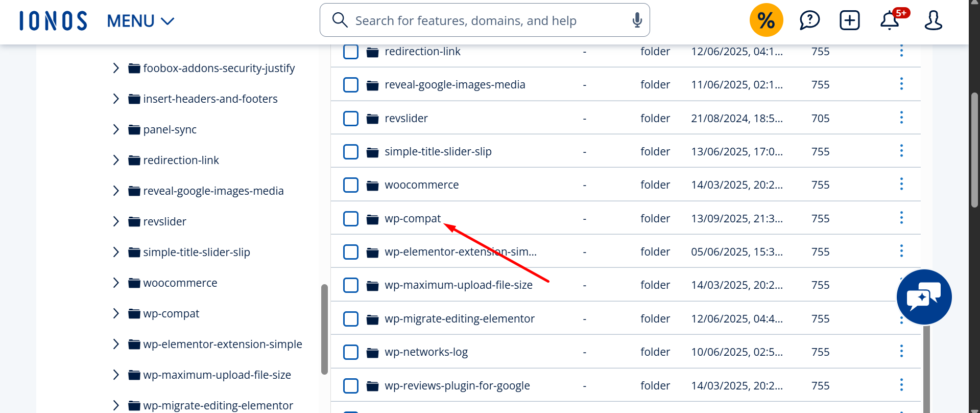This screenshot has height=413, width=980.
Task: Open actions menu for wp-reviews-plugin-for-google row
Action: [x=901, y=385]
